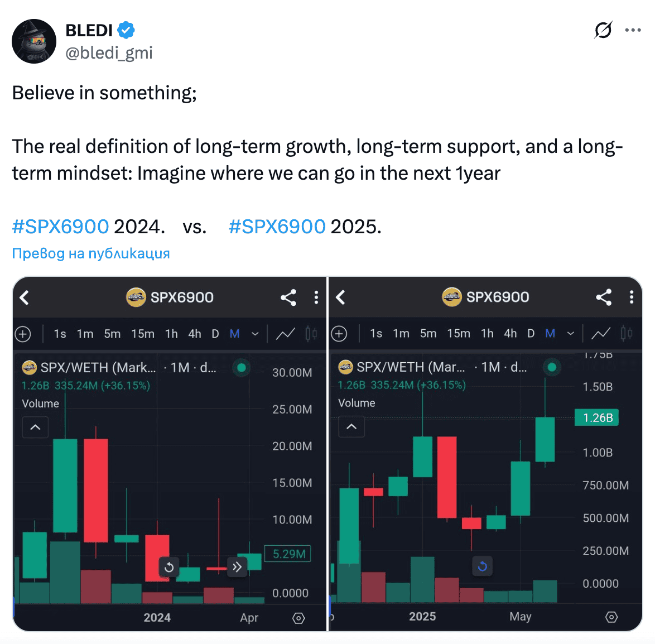This screenshot has width=655, height=644.
Task: Tap the back arrow on the 2024 chart
Action: [x=24, y=297]
